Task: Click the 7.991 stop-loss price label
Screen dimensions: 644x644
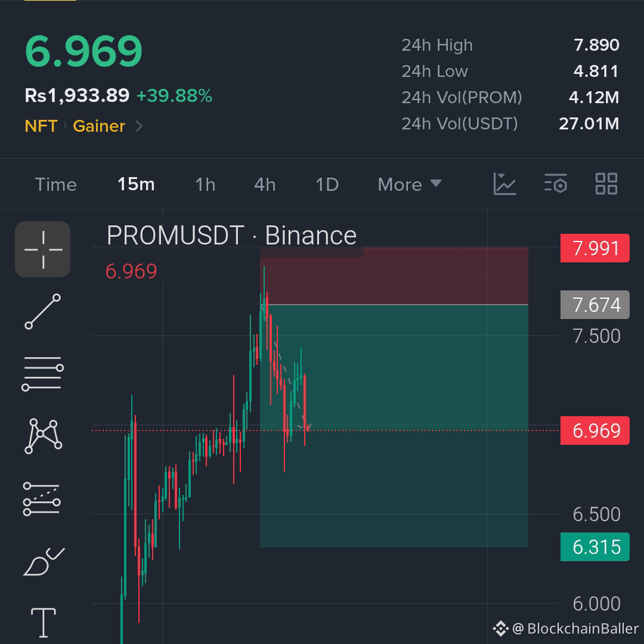Action: [595, 248]
